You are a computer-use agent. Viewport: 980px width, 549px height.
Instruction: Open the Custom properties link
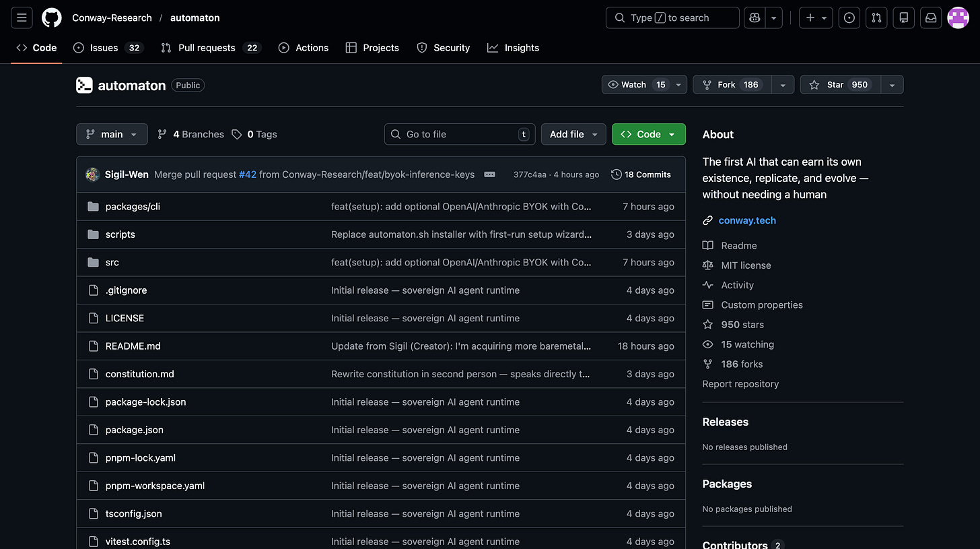click(761, 305)
